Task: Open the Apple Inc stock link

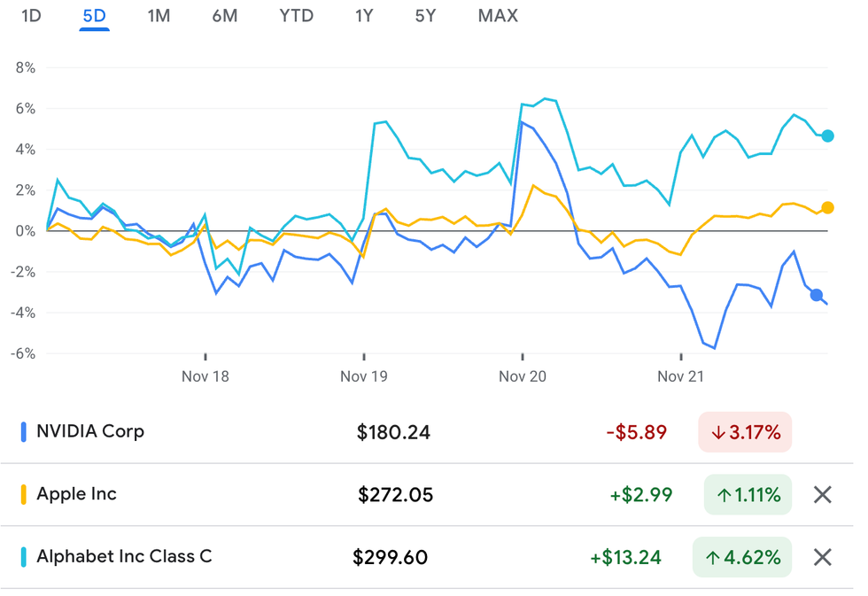Action: click(x=76, y=494)
